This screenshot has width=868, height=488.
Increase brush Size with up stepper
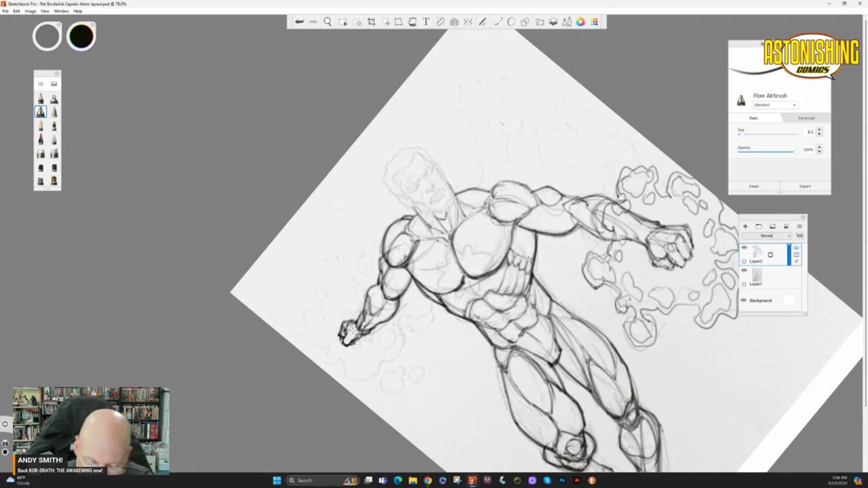tap(819, 129)
